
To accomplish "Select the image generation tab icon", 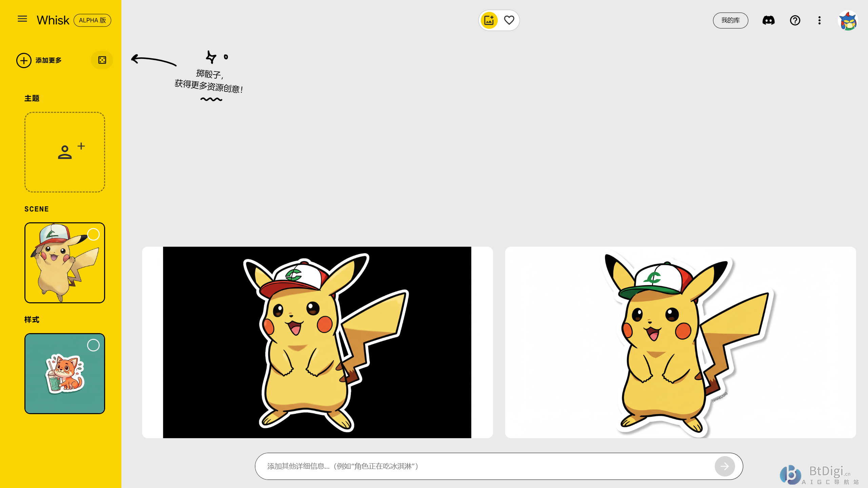I will (x=489, y=20).
